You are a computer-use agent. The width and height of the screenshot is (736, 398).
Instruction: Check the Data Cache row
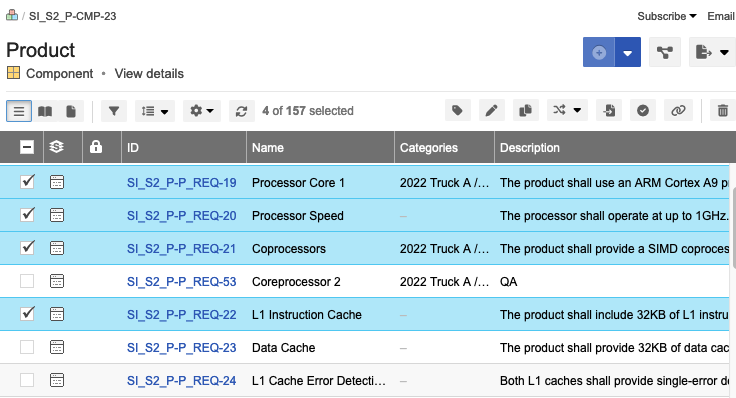tap(27, 347)
